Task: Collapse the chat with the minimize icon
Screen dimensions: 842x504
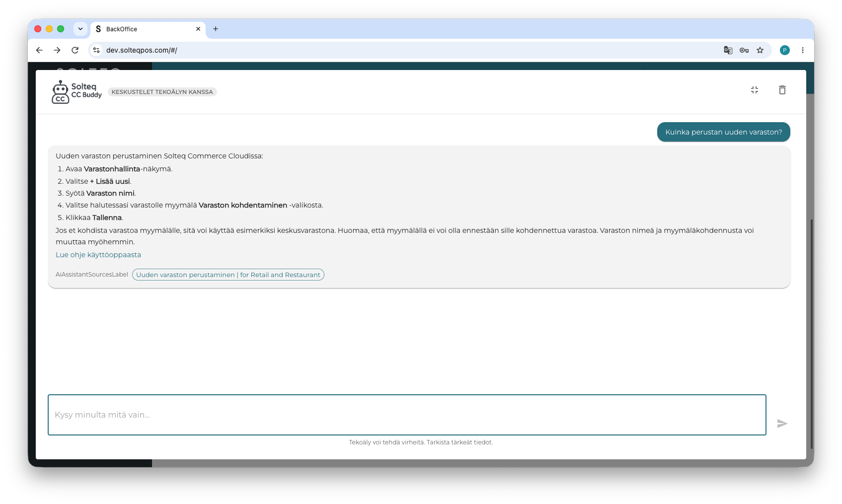Action: [755, 90]
